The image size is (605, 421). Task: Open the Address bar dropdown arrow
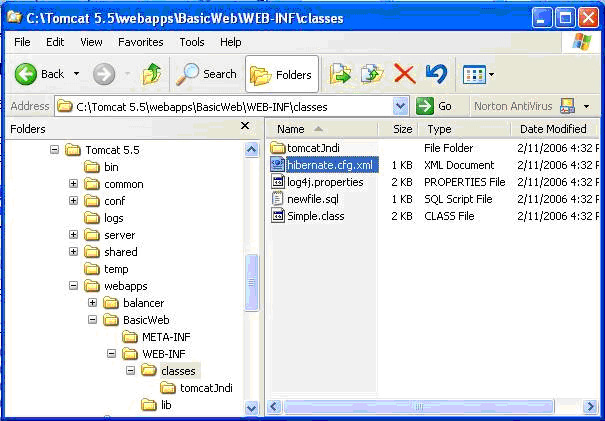(x=400, y=106)
